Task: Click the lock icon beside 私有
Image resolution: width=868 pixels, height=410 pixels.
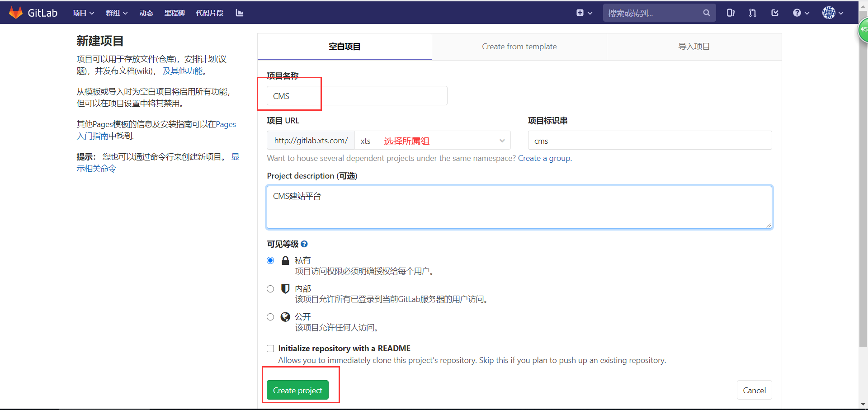Action: 285,260
